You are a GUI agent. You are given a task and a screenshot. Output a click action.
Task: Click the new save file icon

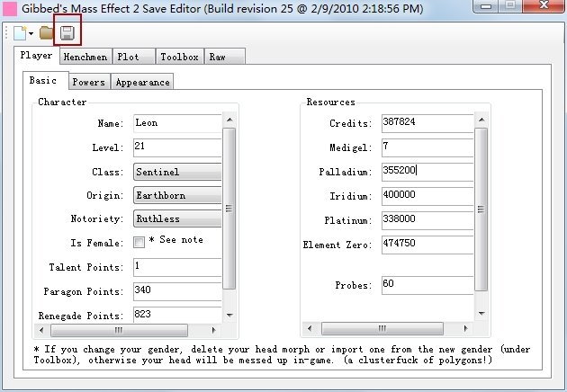pos(18,33)
